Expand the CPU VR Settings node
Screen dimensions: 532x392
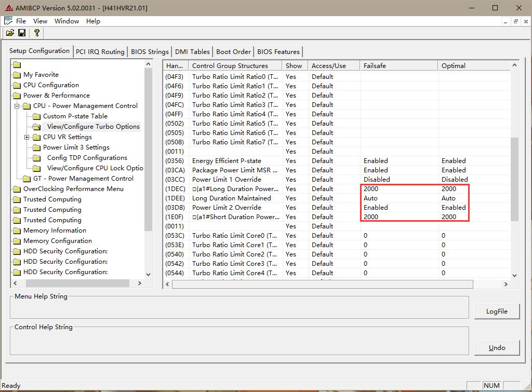point(27,137)
